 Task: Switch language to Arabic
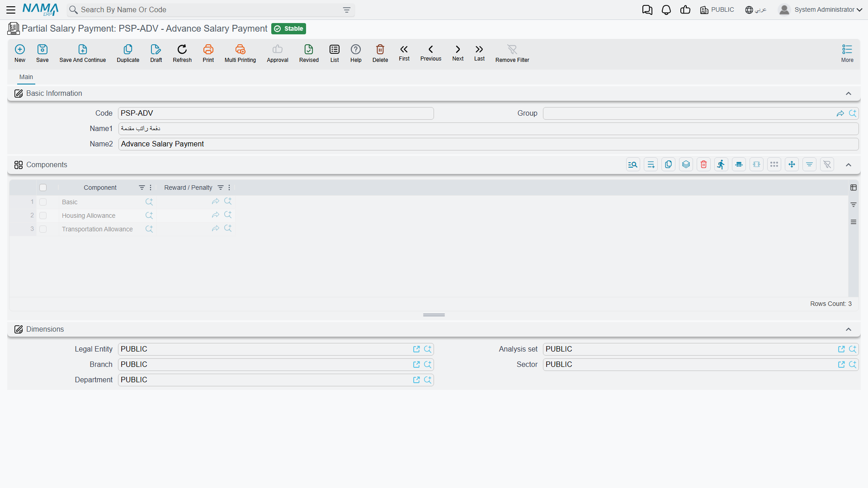tap(756, 10)
